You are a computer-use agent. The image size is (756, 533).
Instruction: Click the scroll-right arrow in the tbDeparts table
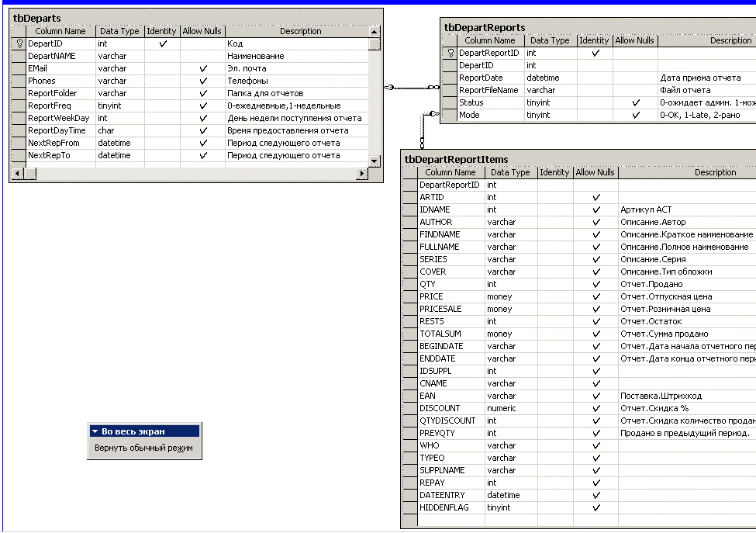362,173
